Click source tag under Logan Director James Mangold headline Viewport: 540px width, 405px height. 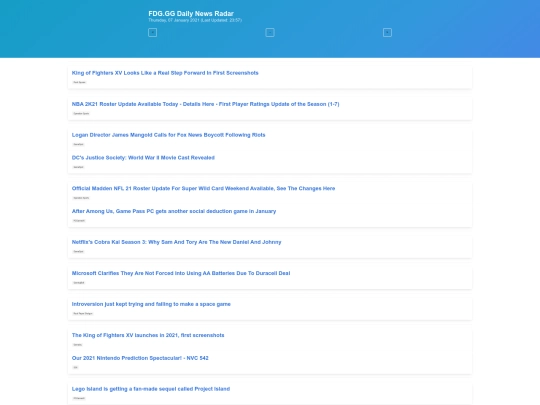79,144
